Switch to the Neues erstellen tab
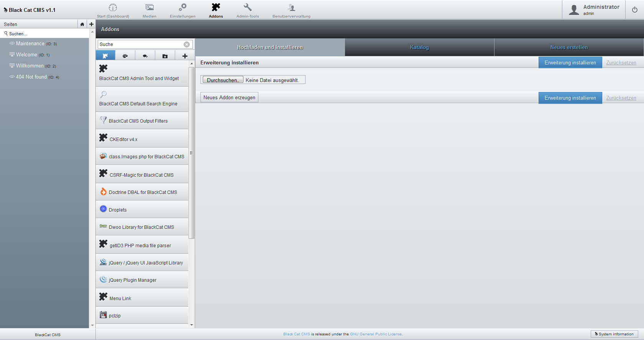Viewport: 644px width, 340px height. (569, 47)
